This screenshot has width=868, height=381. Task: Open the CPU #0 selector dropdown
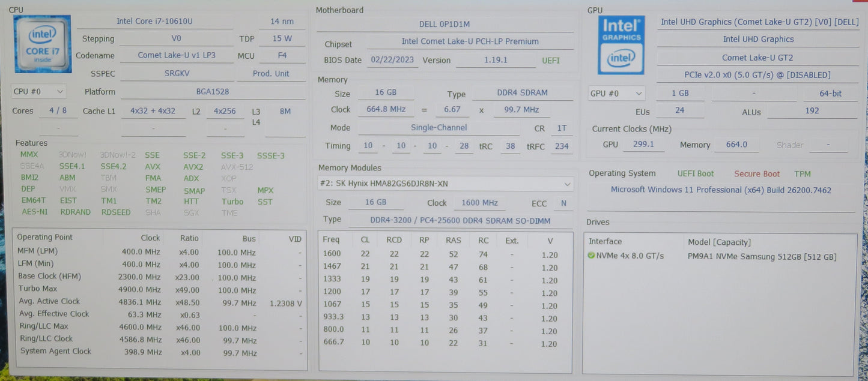click(x=38, y=91)
